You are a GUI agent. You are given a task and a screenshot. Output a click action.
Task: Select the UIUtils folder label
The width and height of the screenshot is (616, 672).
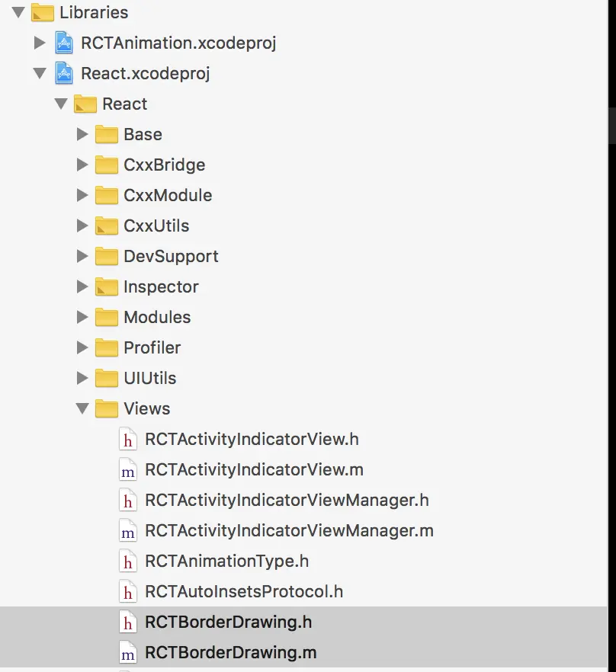pos(149,378)
